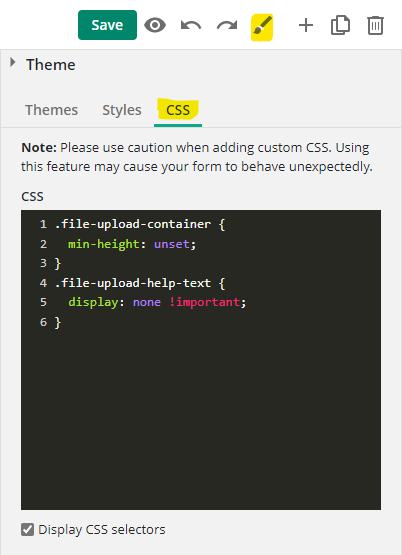Undo the last change

click(191, 25)
